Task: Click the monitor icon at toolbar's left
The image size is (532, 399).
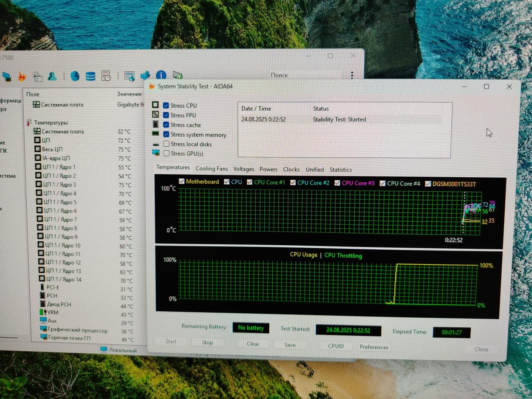Action: (x=7, y=76)
